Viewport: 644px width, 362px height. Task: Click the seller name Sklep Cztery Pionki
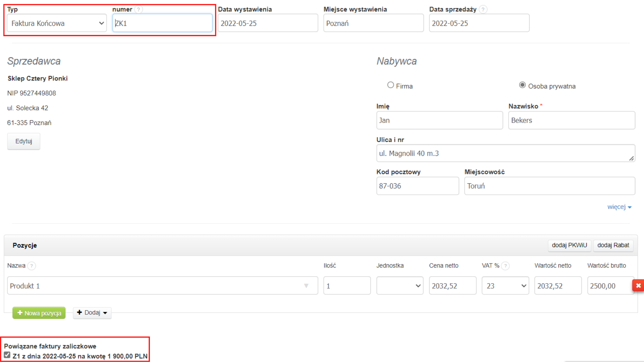click(x=38, y=78)
